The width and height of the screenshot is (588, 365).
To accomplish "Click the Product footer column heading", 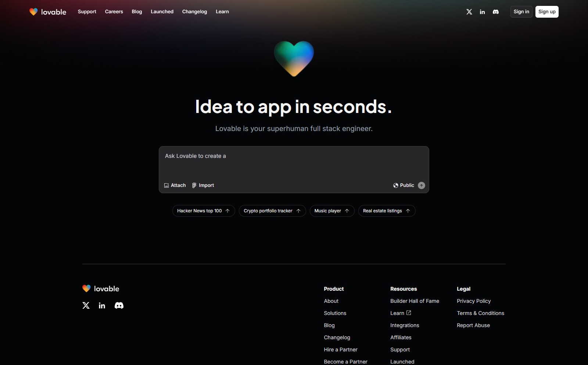I will (334, 289).
